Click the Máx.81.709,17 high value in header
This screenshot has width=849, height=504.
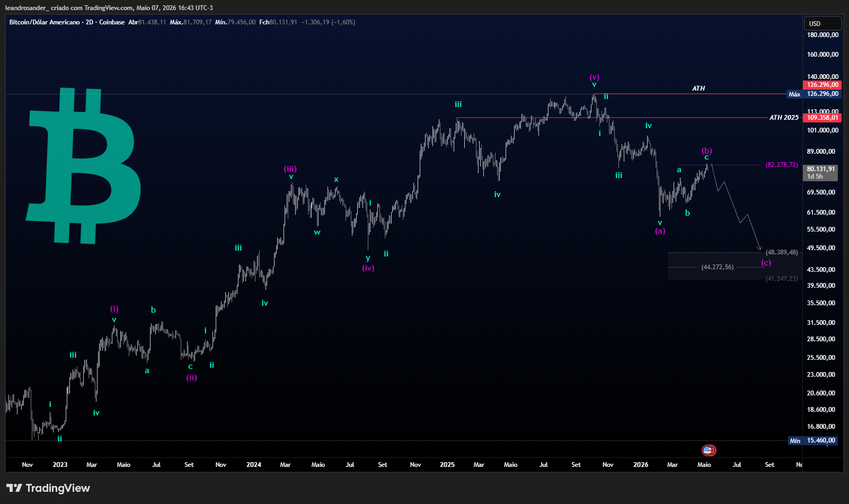(191, 22)
